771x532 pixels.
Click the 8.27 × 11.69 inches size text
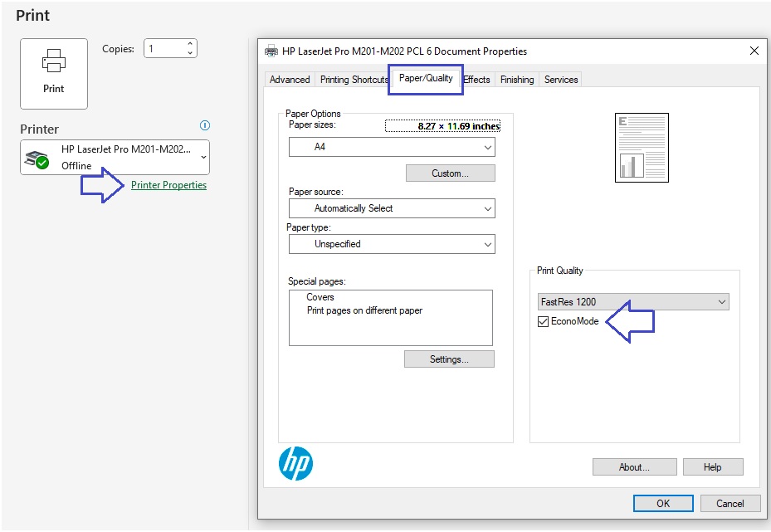pos(459,126)
